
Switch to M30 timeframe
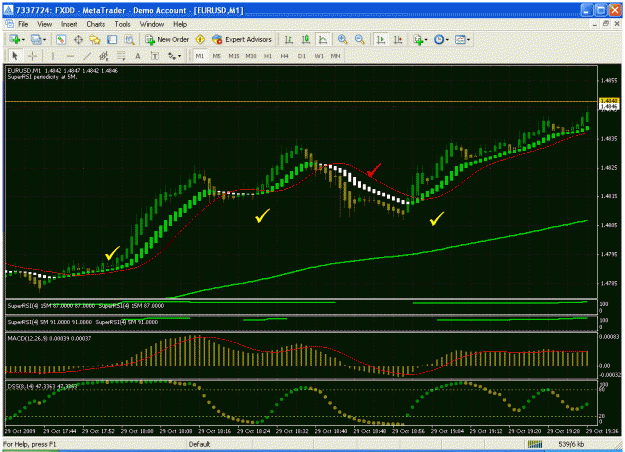pos(251,56)
